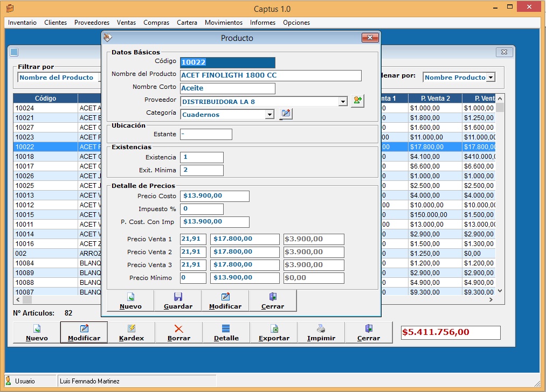Open the Movimientos menu
Image resolution: width=546 pixels, height=392 pixels.
224,23
